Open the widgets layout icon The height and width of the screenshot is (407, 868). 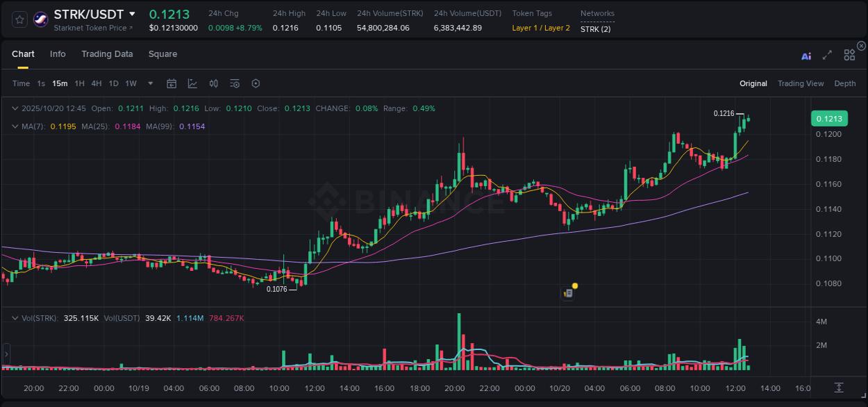[849, 56]
